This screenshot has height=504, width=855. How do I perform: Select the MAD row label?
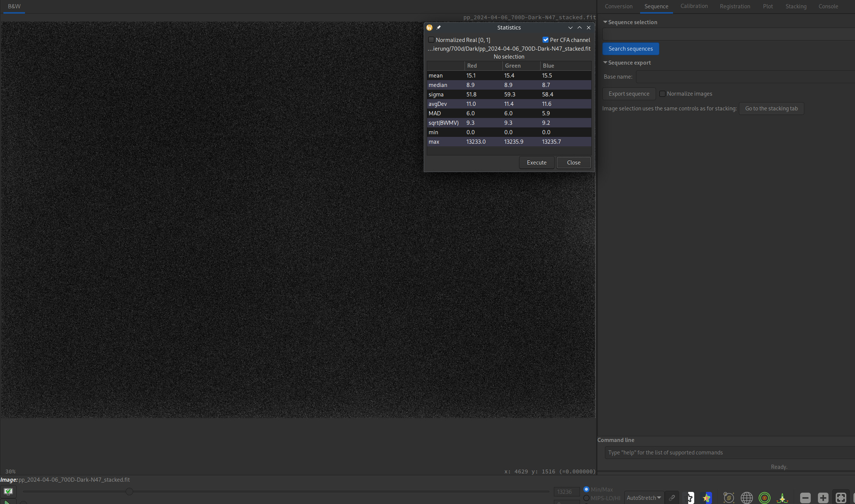(435, 113)
